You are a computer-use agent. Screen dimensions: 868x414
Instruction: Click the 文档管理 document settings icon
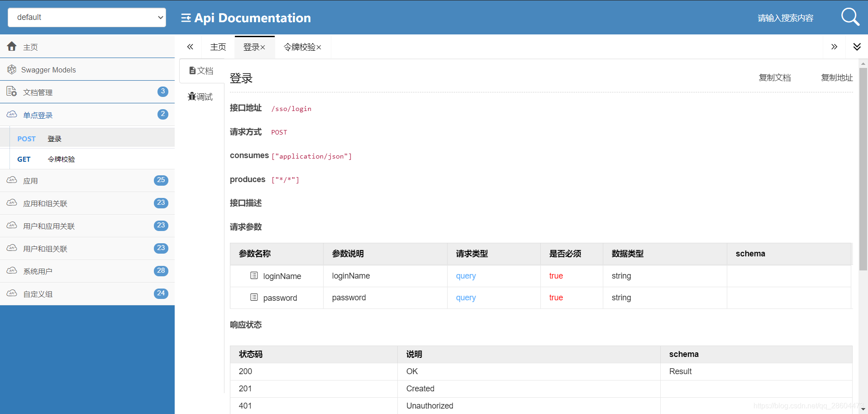pyautogui.click(x=12, y=91)
